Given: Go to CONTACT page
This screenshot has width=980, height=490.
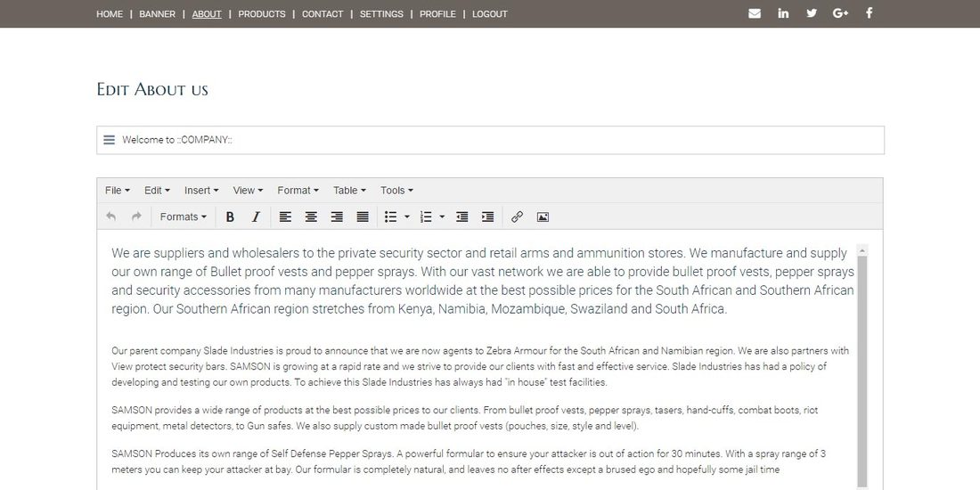Looking at the screenshot, I should coord(323,13).
